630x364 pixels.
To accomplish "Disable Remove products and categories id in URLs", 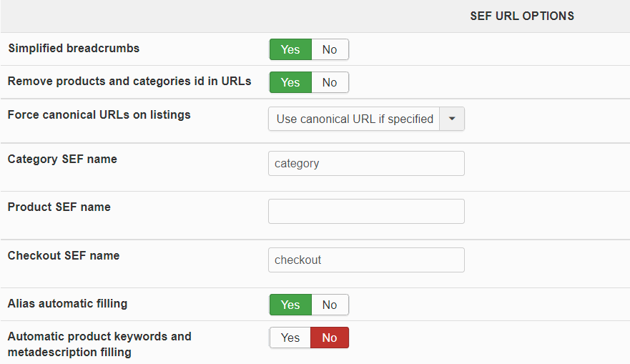I will click(330, 82).
